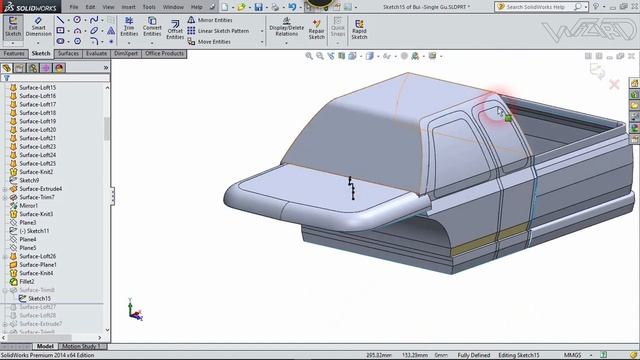Image resolution: width=640 pixels, height=360 pixels.
Task: Open FeatureManager design tree tab
Action: pos(7,68)
